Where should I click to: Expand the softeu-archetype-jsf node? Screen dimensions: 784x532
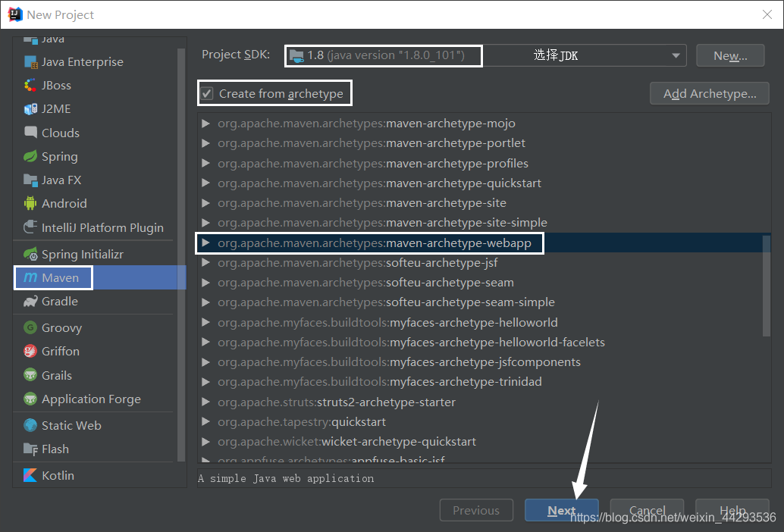(x=205, y=262)
